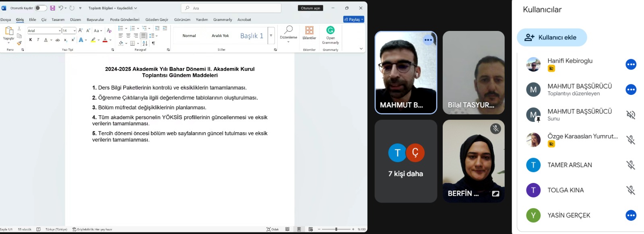The width and height of the screenshot is (644, 234).
Task: Click the Ara search box
Action: [231, 8]
